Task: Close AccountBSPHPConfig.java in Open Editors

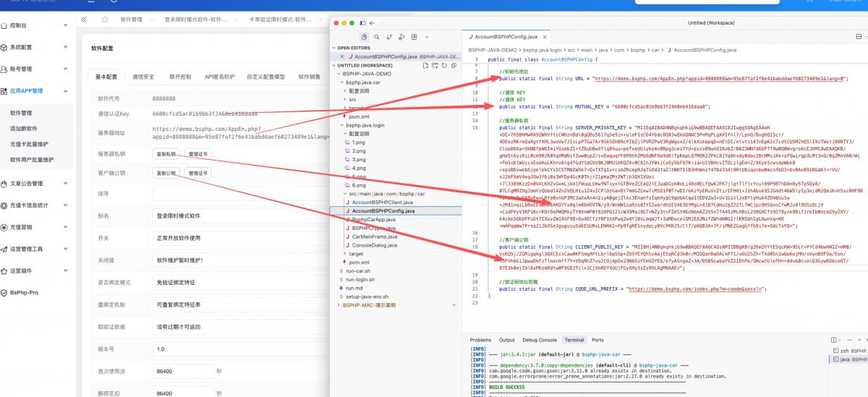Action: click(x=342, y=56)
